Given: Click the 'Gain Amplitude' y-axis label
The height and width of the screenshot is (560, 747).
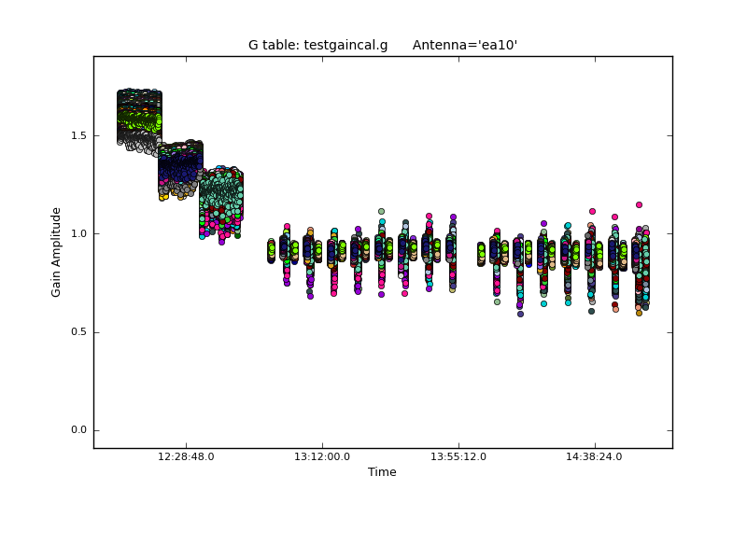Looking at the screenshot, I should [x=56, y=252].
